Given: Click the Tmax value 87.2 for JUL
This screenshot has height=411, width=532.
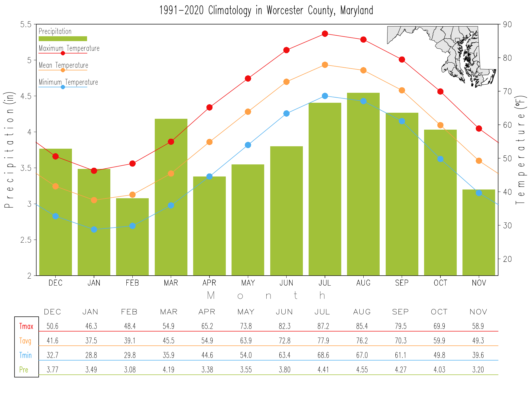Looking at the screenshot, I should point(323,326).
